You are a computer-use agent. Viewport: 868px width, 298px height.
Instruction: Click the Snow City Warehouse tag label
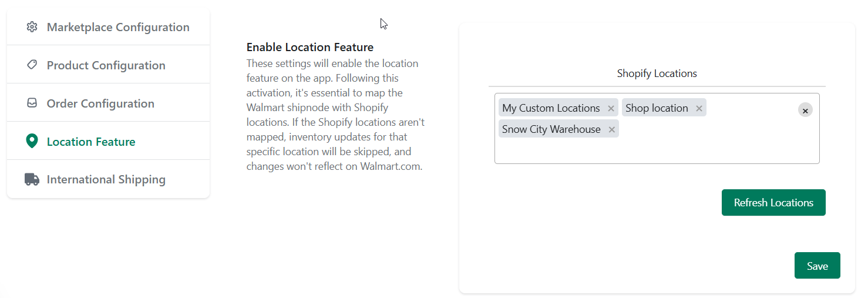pos(551,129)
